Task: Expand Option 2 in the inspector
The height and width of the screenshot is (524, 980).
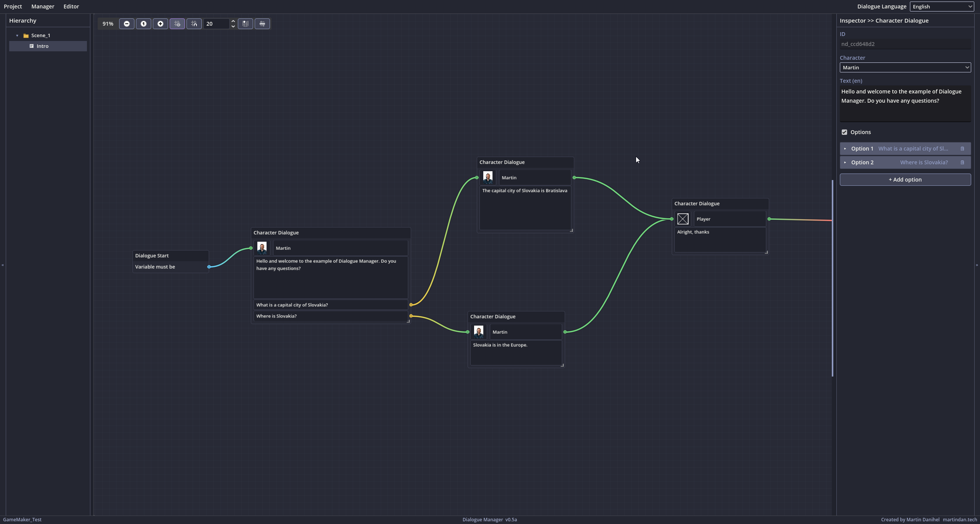Action: tap(845, 162)
